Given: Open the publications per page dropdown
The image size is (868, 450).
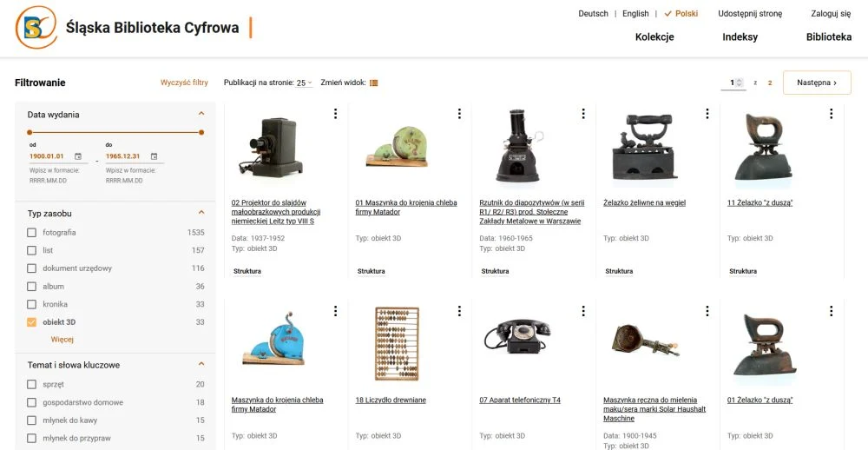Looking at the screenshot, I should point(304,83).
